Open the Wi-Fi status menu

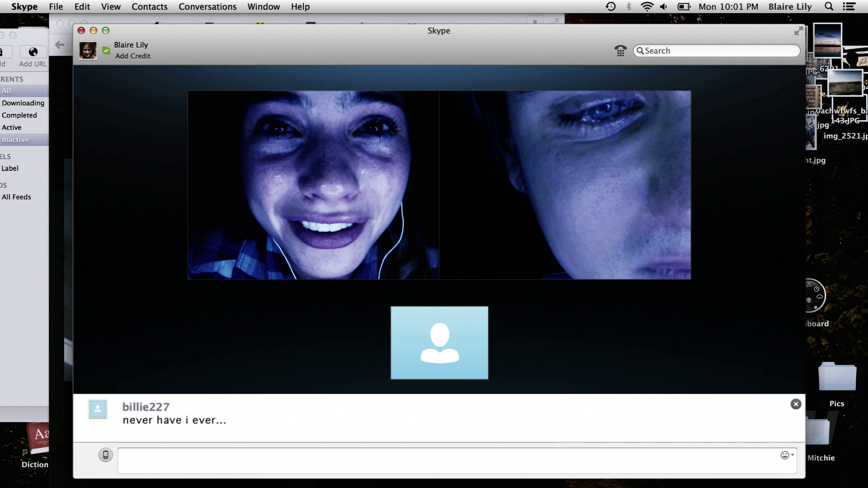coord(647,7)
